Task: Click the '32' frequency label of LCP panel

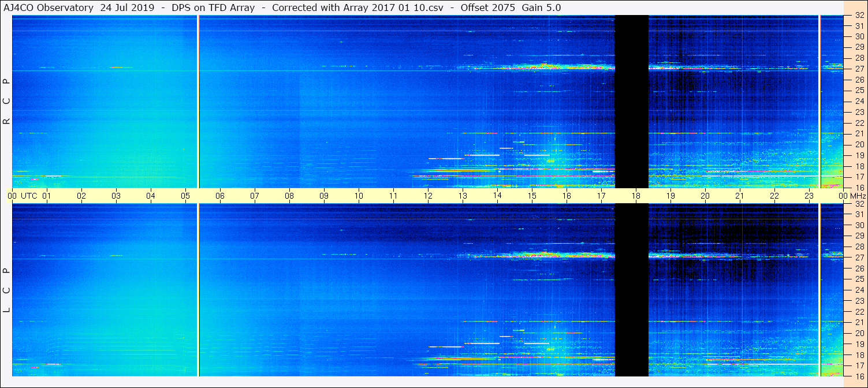Action: tap(859, 204)
